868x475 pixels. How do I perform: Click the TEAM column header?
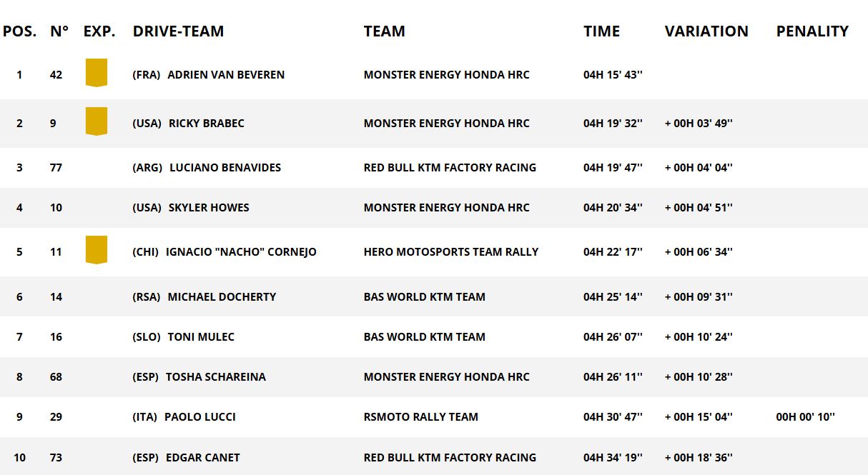pos(385,31)
